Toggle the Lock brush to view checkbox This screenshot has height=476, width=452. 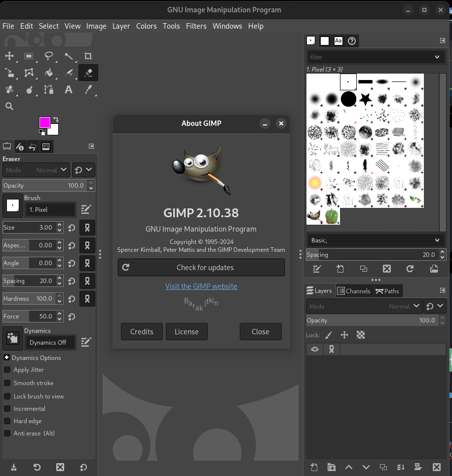click(x=7, y=396)
